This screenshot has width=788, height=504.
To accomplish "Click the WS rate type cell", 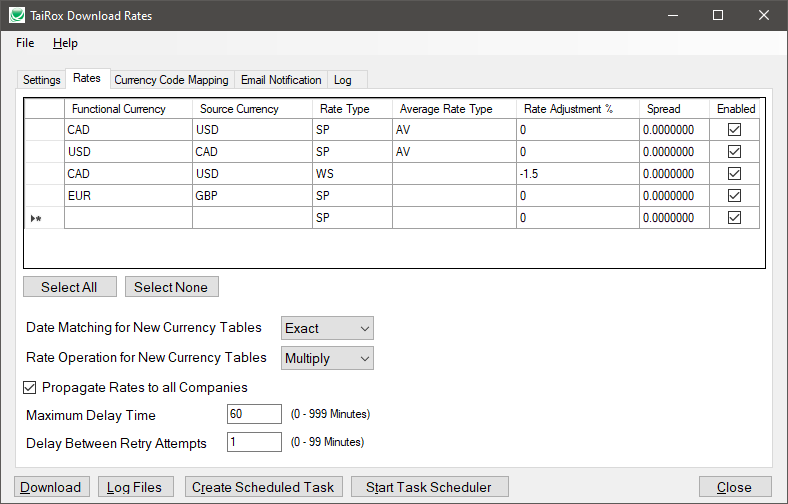I will (x=352, y=174).
